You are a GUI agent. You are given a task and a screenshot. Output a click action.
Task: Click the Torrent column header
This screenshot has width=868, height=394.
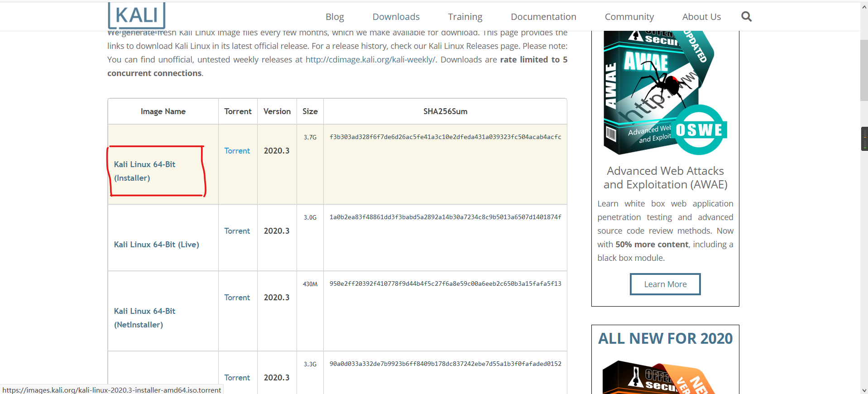(x=238, y=111)
